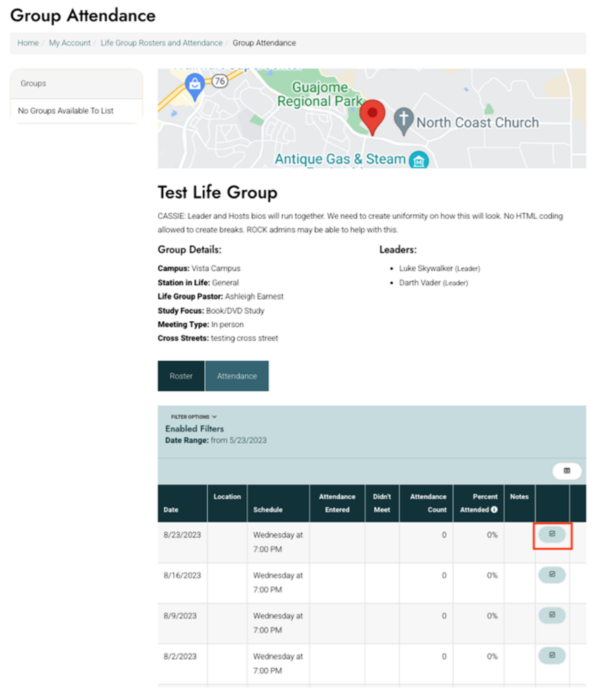Open attendance entry for 8/16/2023
This screenshot has height=688, width=616.
pyautogui.click(x=552, y=574)
